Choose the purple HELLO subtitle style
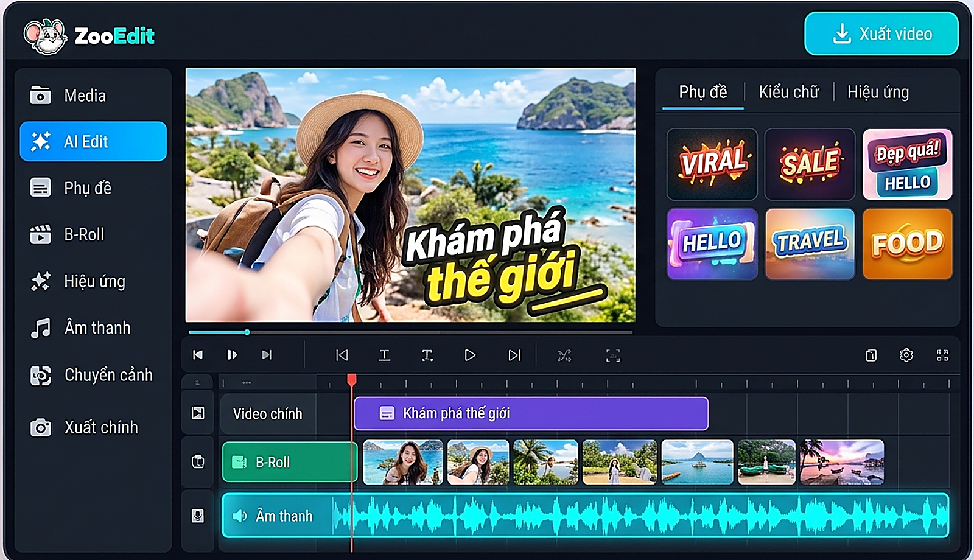The image size is (974, 560). pyautogui.click(x=712, y=243)
